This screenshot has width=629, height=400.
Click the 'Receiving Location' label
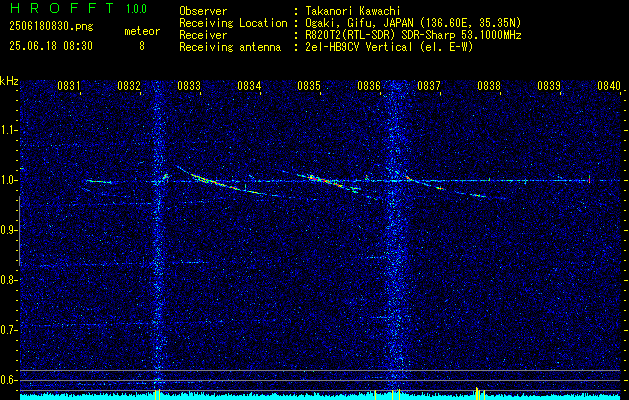click(x=233, y=23)
